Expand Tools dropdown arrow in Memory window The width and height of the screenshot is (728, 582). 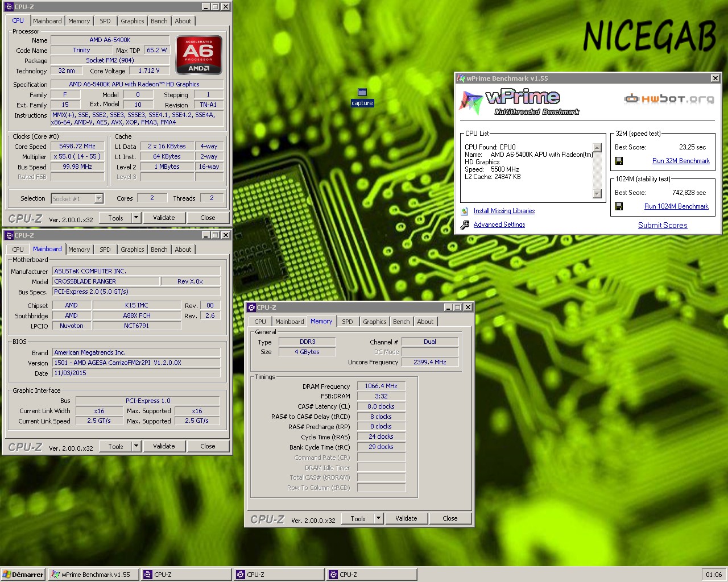pos(378,518)
